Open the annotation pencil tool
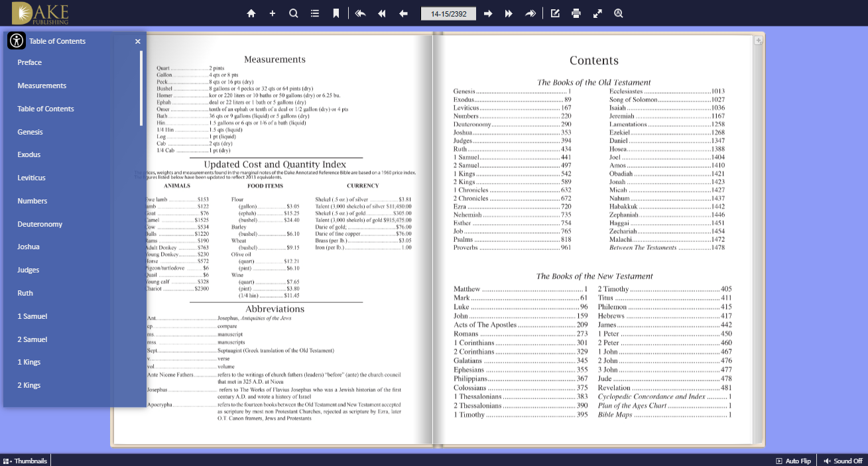The height and width of the screenshot is (466, 868). (555, 13)
